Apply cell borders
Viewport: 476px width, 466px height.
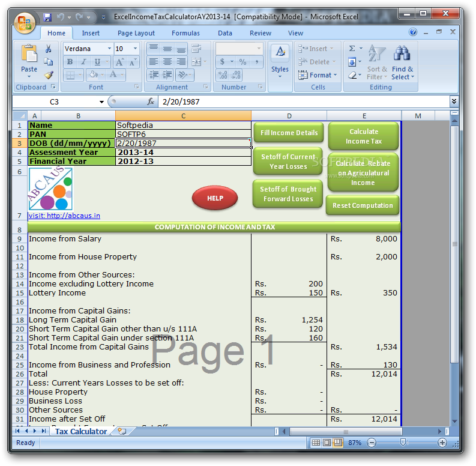pyautogui.click(x=70, y=74)
